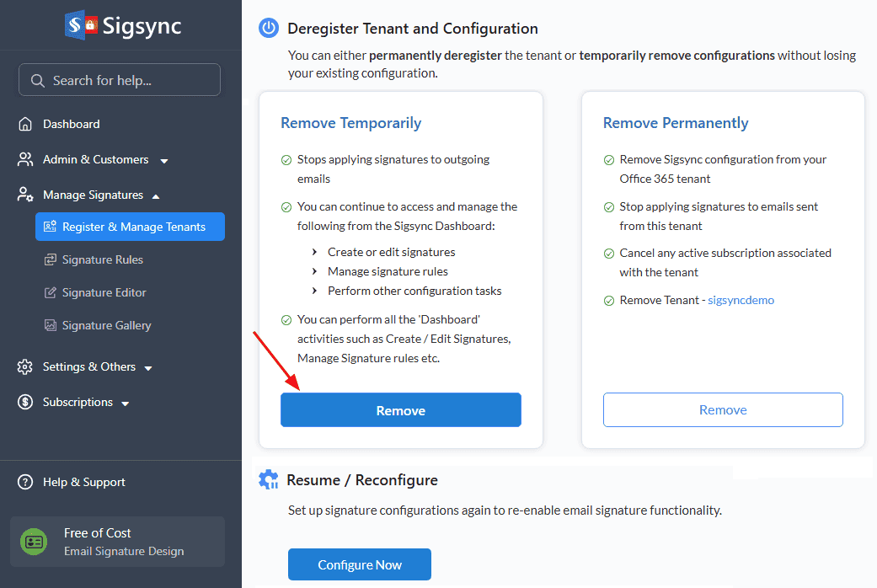Click the blue Remove button under Remove Temporarily
The width and height of the screenshot is (877, 588).
click(x=400, y=410)
